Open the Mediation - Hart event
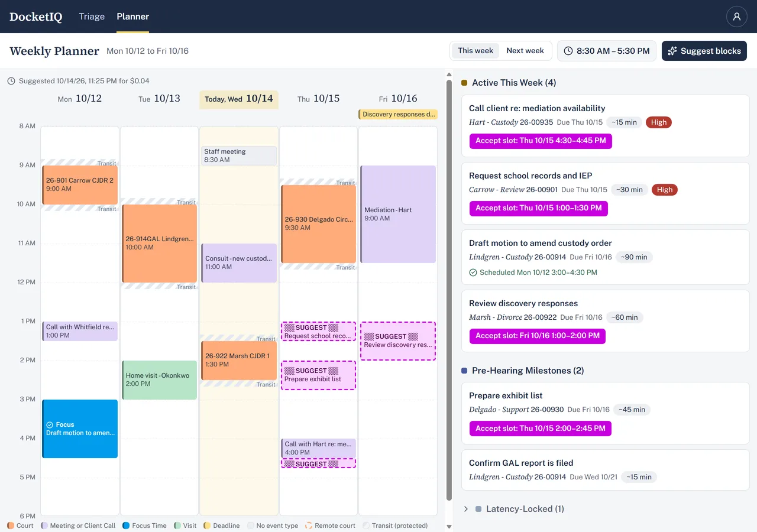The image size is (757, 532). pos(398,214)
